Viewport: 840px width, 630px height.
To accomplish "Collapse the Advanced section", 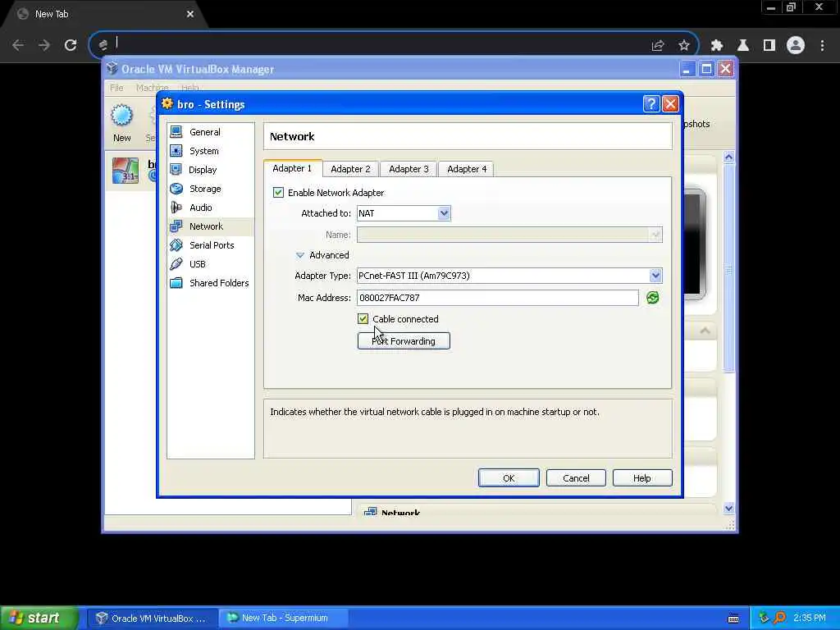I will coord(300,255).
